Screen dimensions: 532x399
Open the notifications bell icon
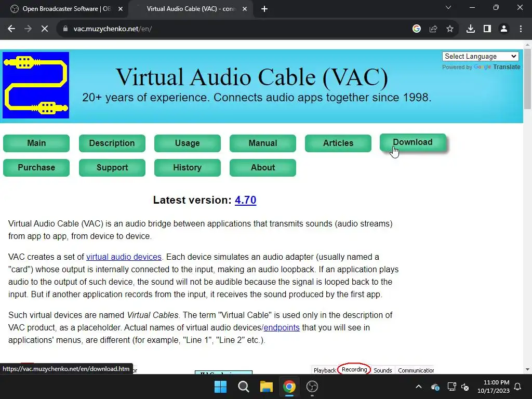518,387
